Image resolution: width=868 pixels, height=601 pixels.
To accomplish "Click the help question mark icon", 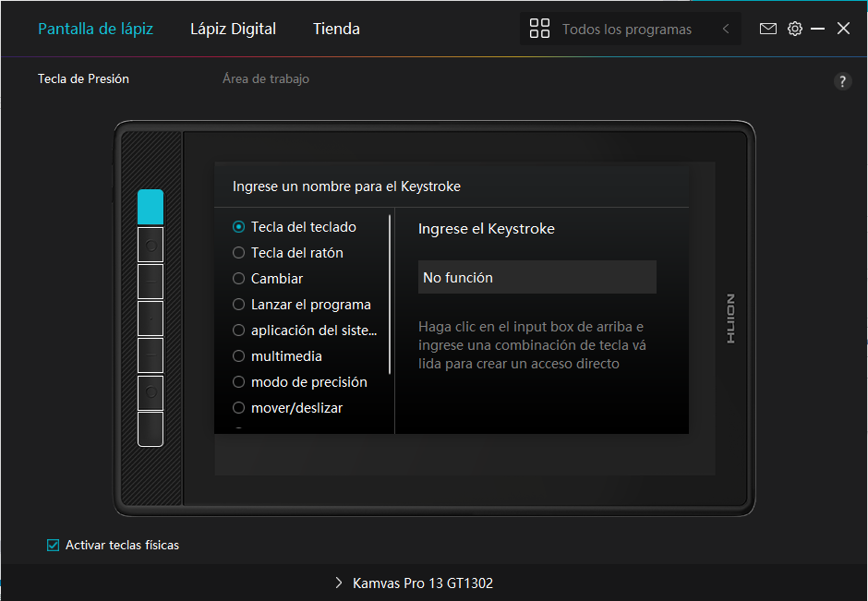I will pos(842,81).
